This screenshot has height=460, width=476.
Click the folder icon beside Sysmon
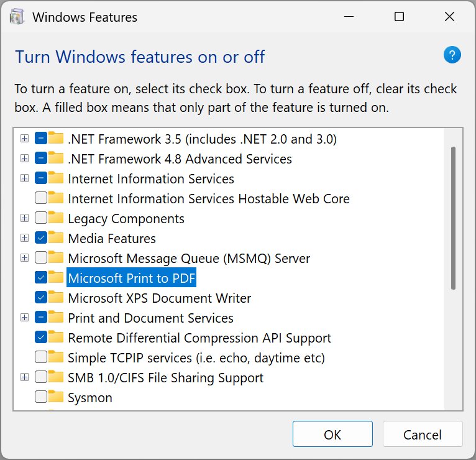tap(55, 396)
